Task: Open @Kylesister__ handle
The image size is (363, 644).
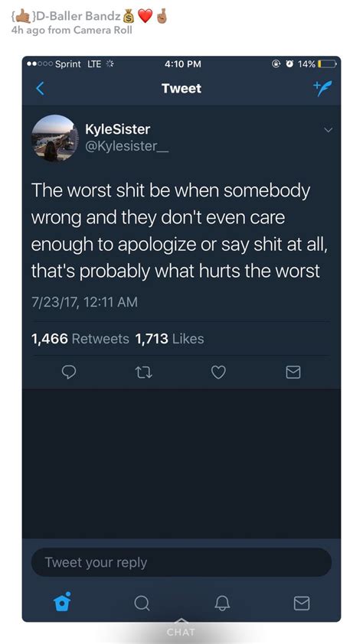Action: point(126,146)
